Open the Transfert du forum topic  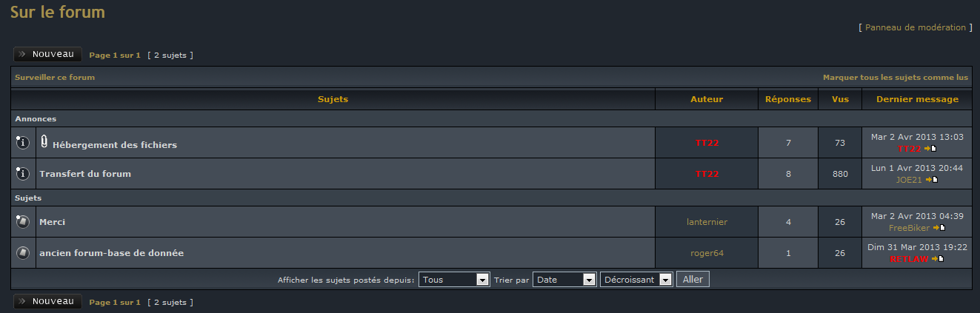click(x=85, y=174)
